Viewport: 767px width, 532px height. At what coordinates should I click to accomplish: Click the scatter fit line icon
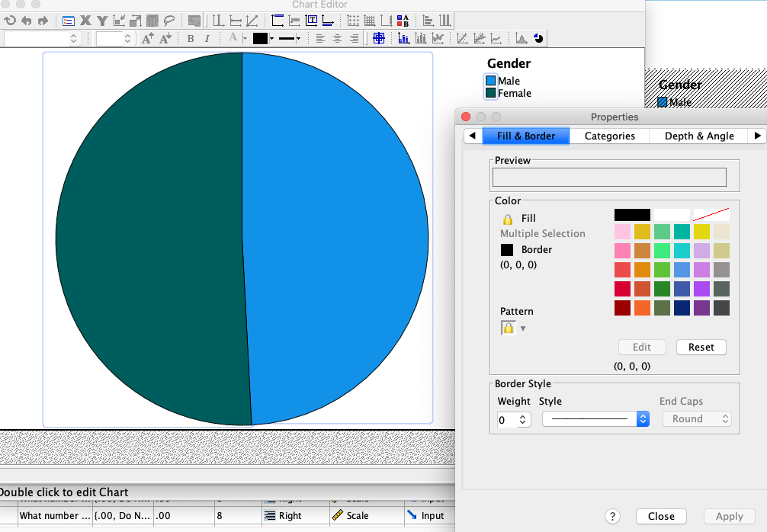coord(462,38)
